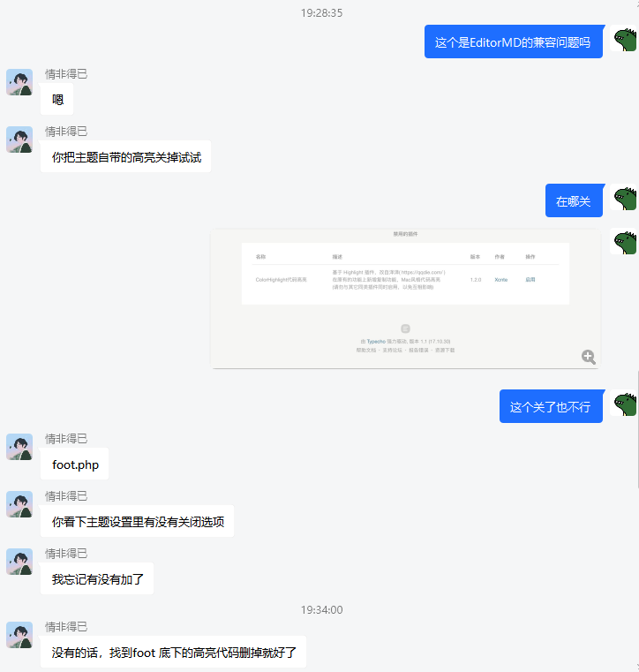The width and height of the screenshot is (639, 672).
Task: Select the '这个是EditorMD的兼容问题吗' message bubble
Action: [x=514, y=42]
